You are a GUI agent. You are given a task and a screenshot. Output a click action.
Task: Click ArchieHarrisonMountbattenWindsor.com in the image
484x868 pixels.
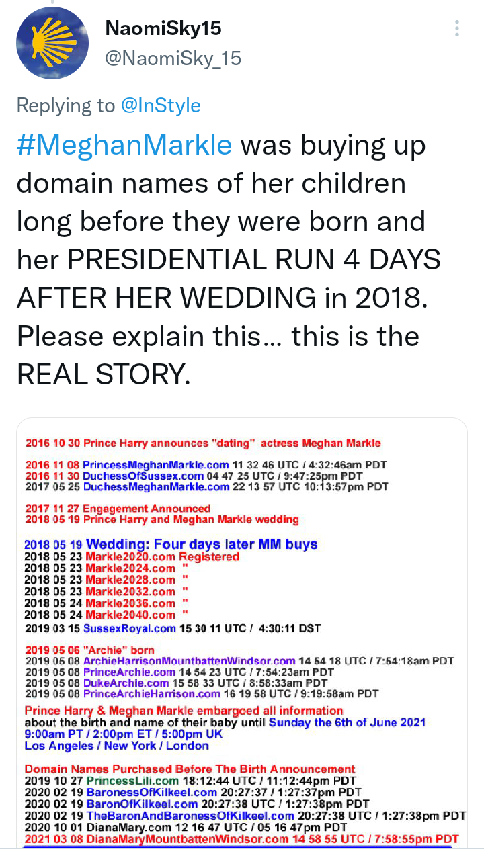[x=189, y=661]
